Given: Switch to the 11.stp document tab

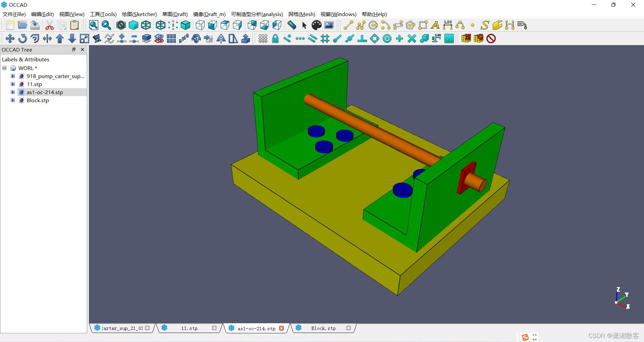Looking at the screenshot, I should coord(189,328).
